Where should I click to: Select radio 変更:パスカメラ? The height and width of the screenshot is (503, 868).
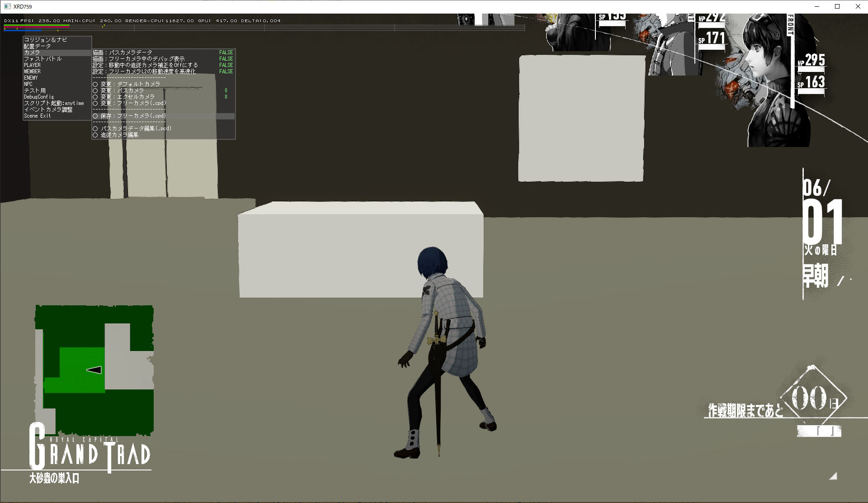click(95, 90)
